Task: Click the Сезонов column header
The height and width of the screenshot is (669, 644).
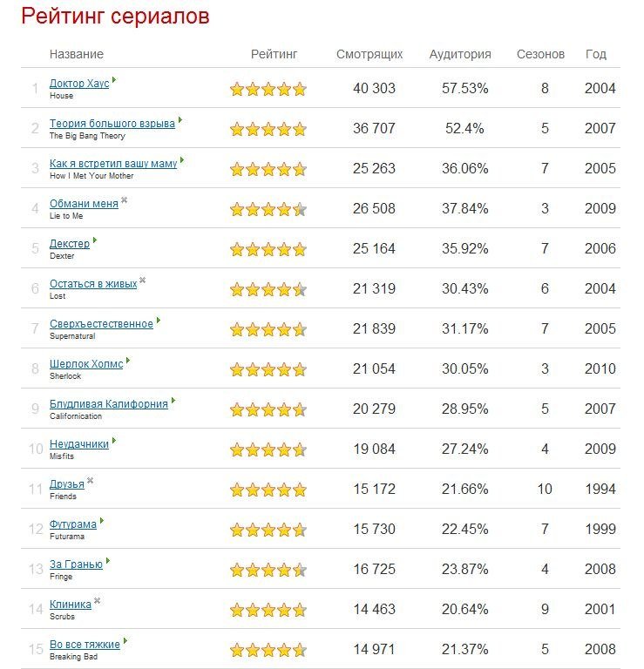Action: coord(540,54)
